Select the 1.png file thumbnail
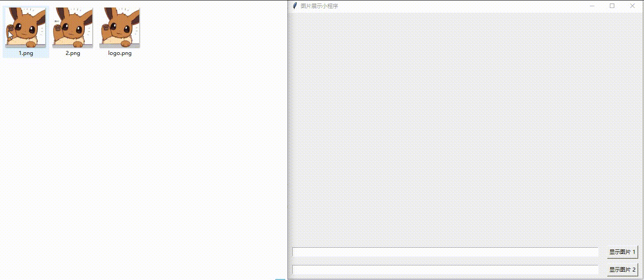 (x=26, y=27)
